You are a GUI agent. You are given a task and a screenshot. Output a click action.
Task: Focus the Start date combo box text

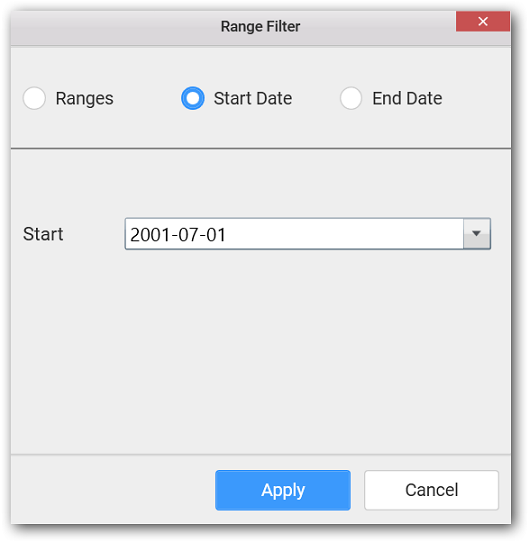178,235
